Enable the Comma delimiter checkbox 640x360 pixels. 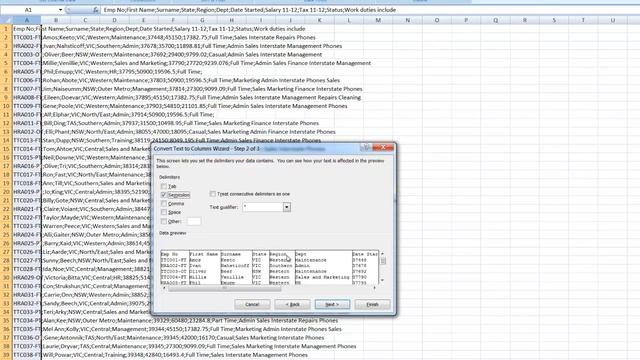[164, 204]
